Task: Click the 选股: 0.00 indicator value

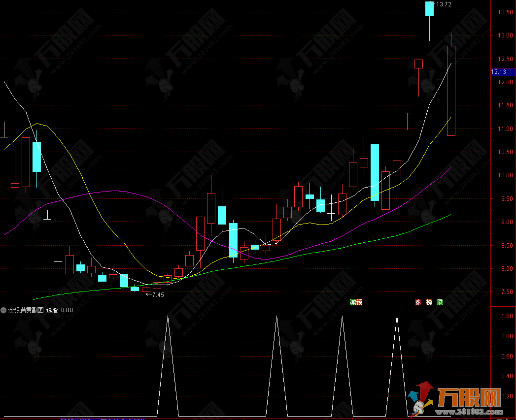Action: (x=60, y=310)
